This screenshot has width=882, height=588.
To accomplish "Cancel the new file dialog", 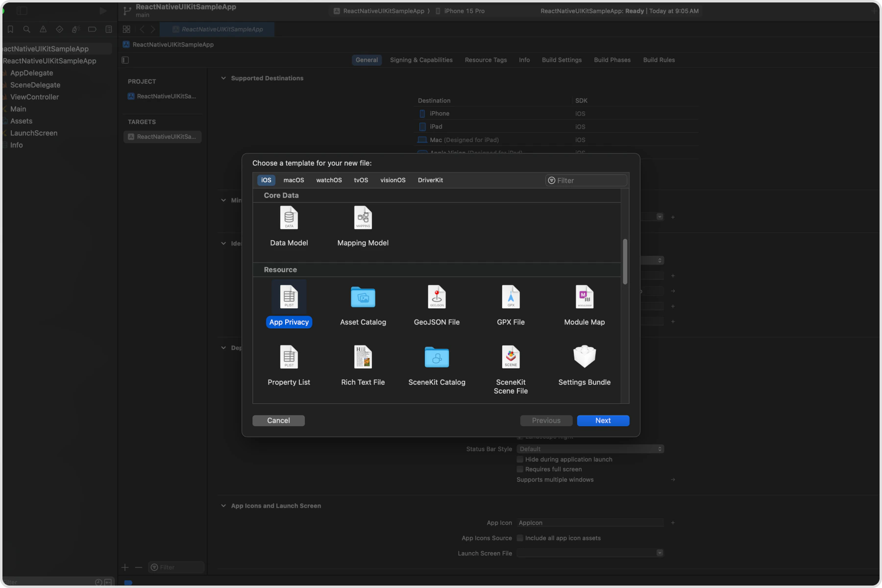I will 278,420.
